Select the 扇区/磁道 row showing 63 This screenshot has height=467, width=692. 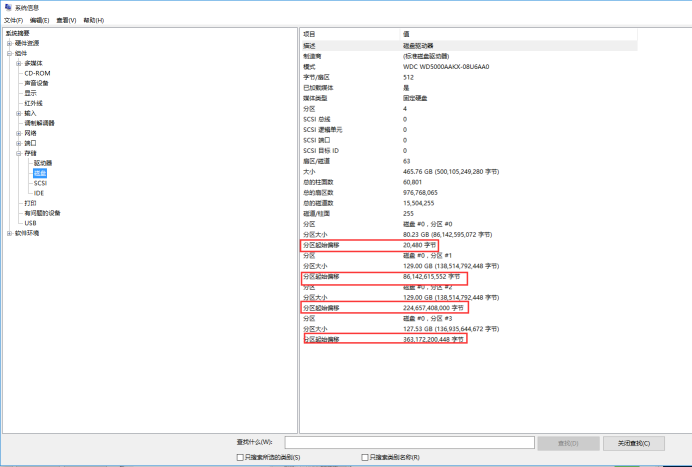pyautogui.click(x=469, y=161)
